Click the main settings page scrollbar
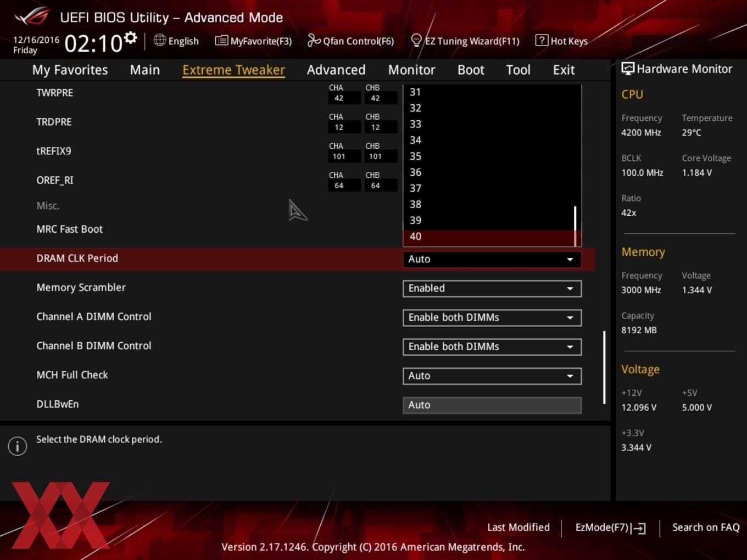Screen dimensions: 747x560 604,367
